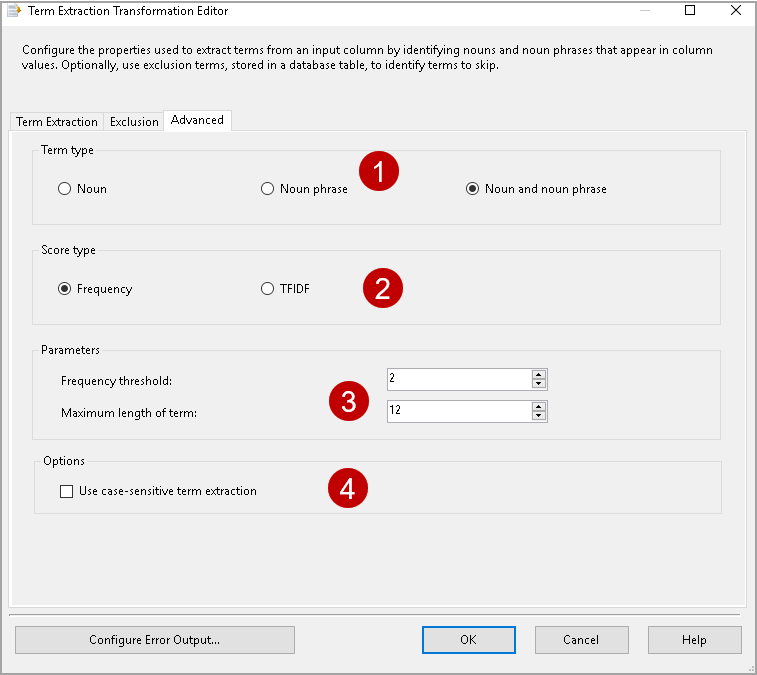Screen dimensions: 757x675
Task: Enable case-sensitive term extraction checkbox
Action: point(67,491)
